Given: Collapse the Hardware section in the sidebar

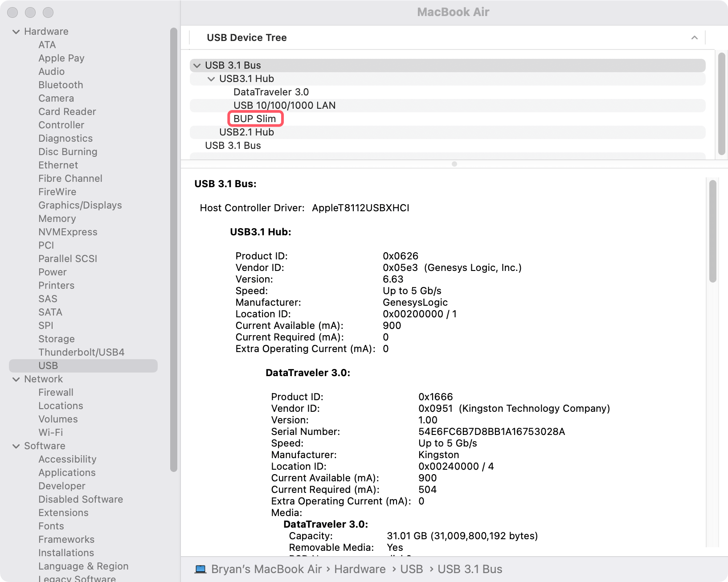Looking at the screenshot, I should pyautogui.click(x=16, y=31).
